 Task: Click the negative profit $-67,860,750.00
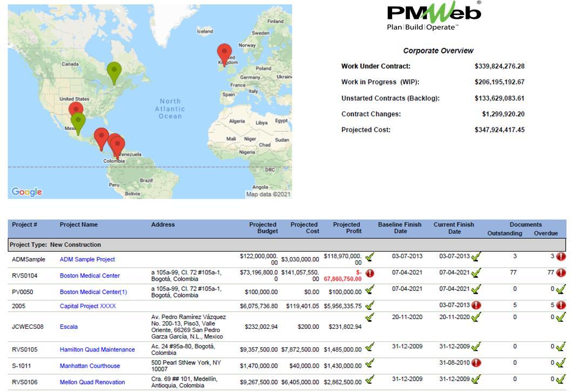[343, 275]
